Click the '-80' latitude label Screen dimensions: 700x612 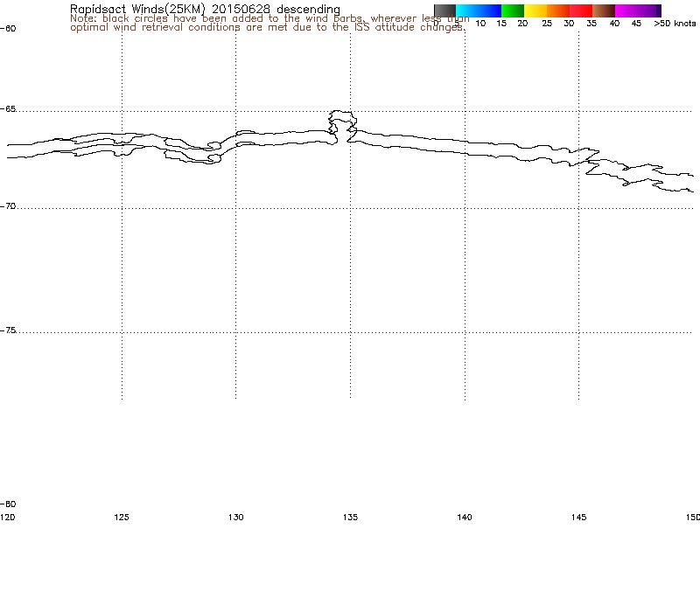point(8,504)
